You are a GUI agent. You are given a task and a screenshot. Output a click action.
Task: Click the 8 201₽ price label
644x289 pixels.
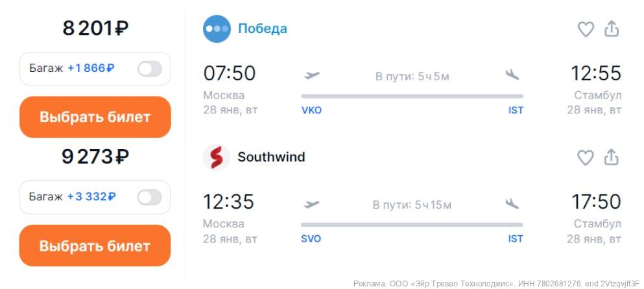pyautogui.click(x=95, y=29)
